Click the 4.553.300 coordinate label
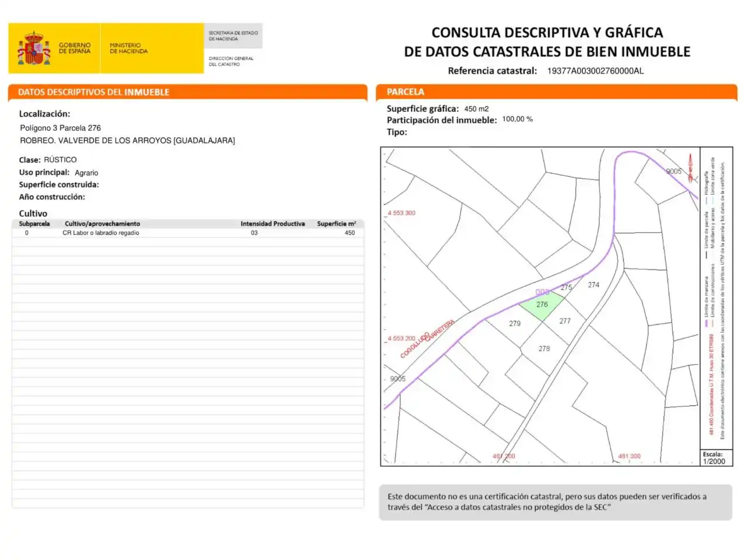The height and width of the screenshot is (560, 747). coord(402,213)
